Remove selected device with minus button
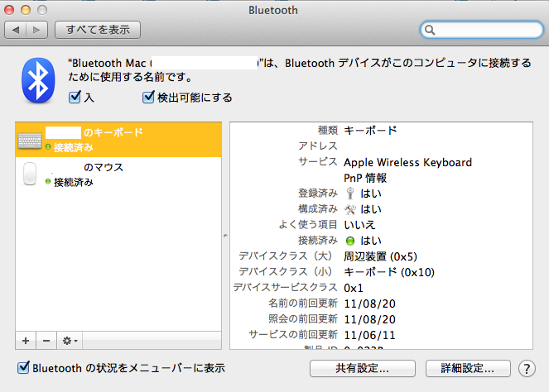549x392 pixels. (46, 341)
